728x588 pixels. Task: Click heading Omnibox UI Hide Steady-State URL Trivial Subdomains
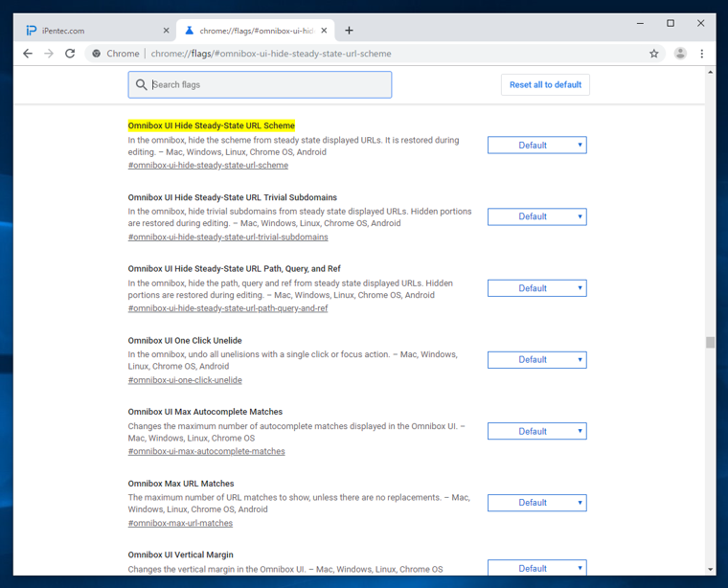click(232, 197)
